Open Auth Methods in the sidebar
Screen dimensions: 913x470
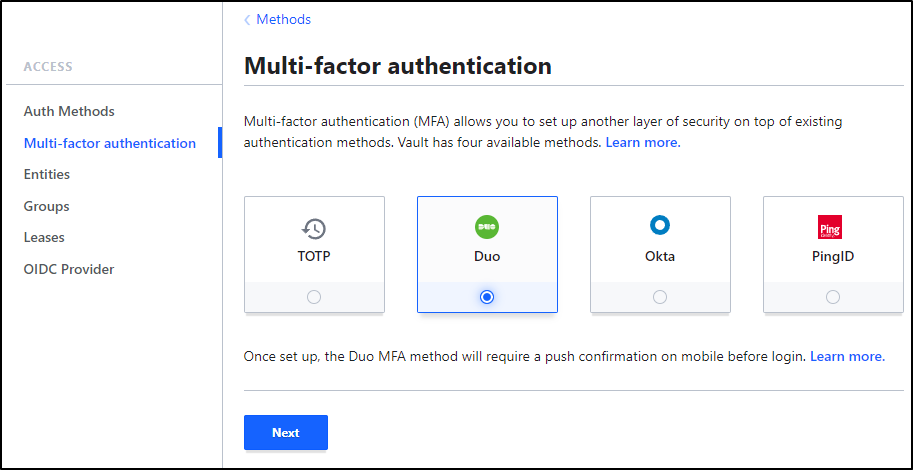69,111
